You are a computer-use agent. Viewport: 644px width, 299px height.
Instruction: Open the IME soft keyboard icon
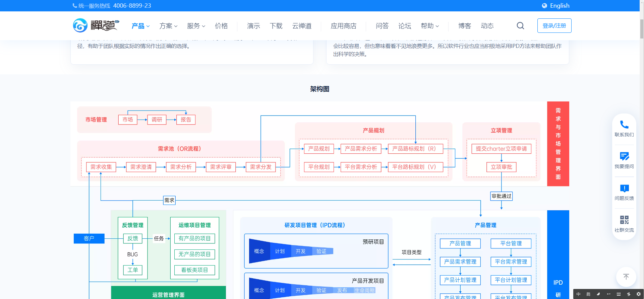(x=619, y=294)
